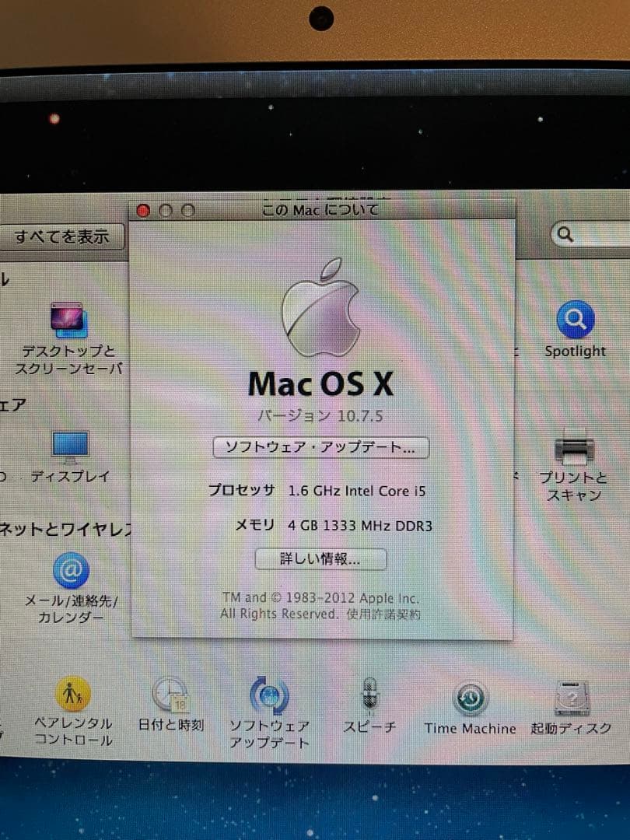Open メール/連絡先/カレンダー settings
Image resolution: width=630 pixels, height=840 pixels.
click(x=72, y=570)
